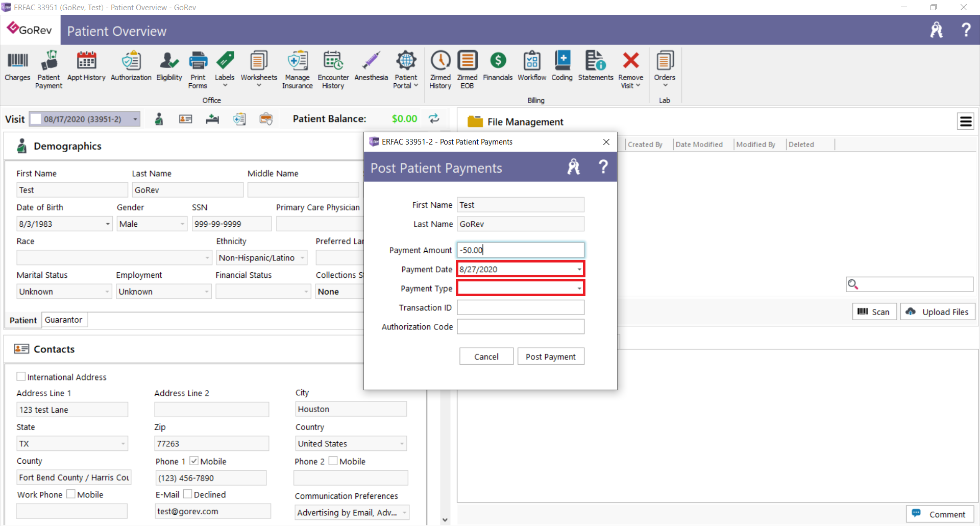
Task: Expand the State TX dropdown
Action: pos(123,443)
